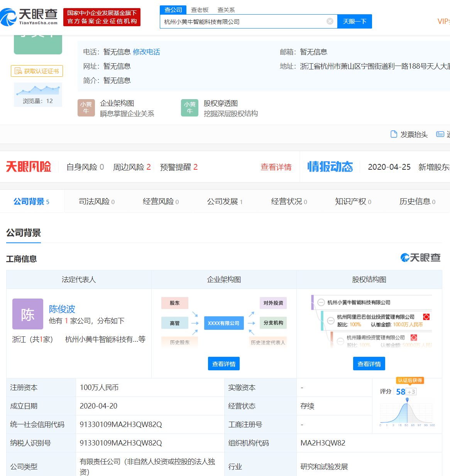Click the purple 陈 avatar icon
450x476 pixels.
point(28,314)
